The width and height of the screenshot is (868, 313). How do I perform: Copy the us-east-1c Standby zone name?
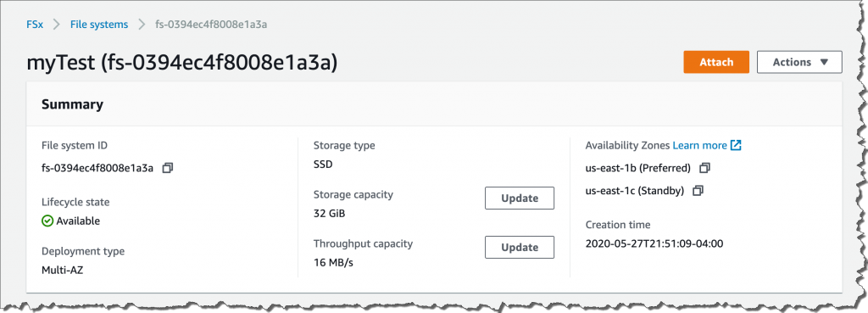coord(698,191)
